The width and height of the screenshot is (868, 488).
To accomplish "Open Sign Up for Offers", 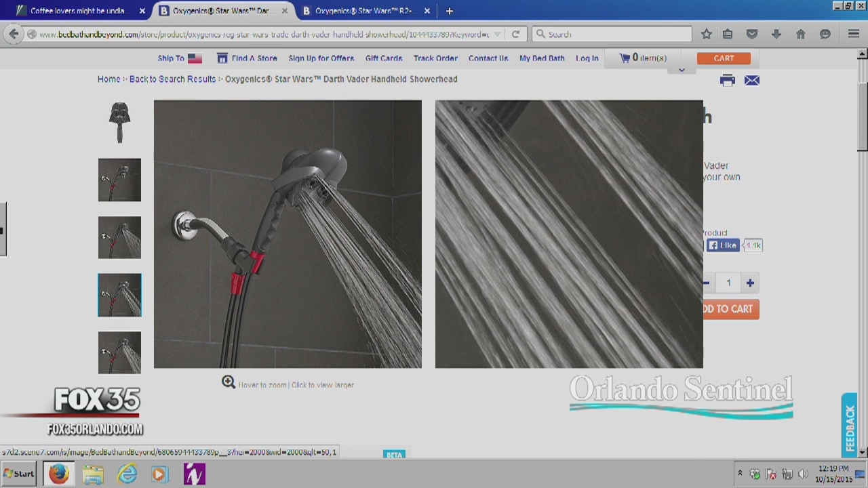I will pos(321,58).
